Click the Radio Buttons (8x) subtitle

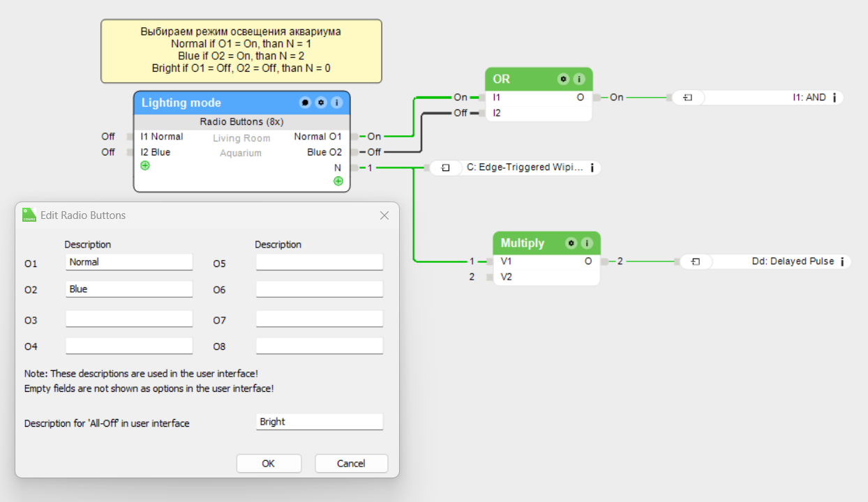pyautogui.click(x=241, y=121)
